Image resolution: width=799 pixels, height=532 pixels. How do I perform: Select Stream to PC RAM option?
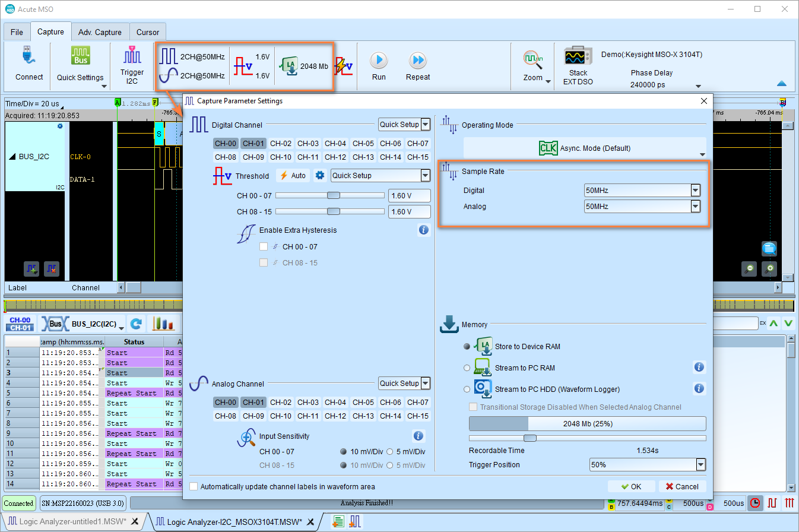[467, 368]
